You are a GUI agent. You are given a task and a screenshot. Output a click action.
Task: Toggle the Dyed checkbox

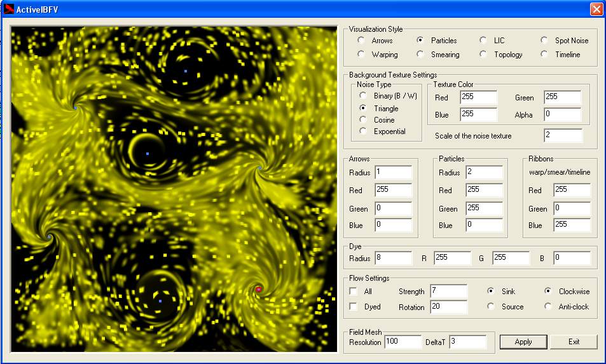pos(354,307)
